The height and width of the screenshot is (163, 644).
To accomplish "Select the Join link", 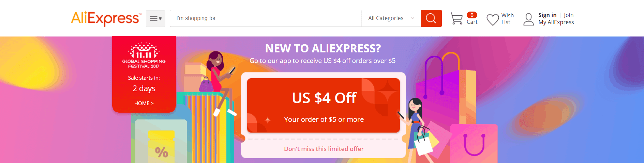I will pyautogui.click(x=568, y=15).
